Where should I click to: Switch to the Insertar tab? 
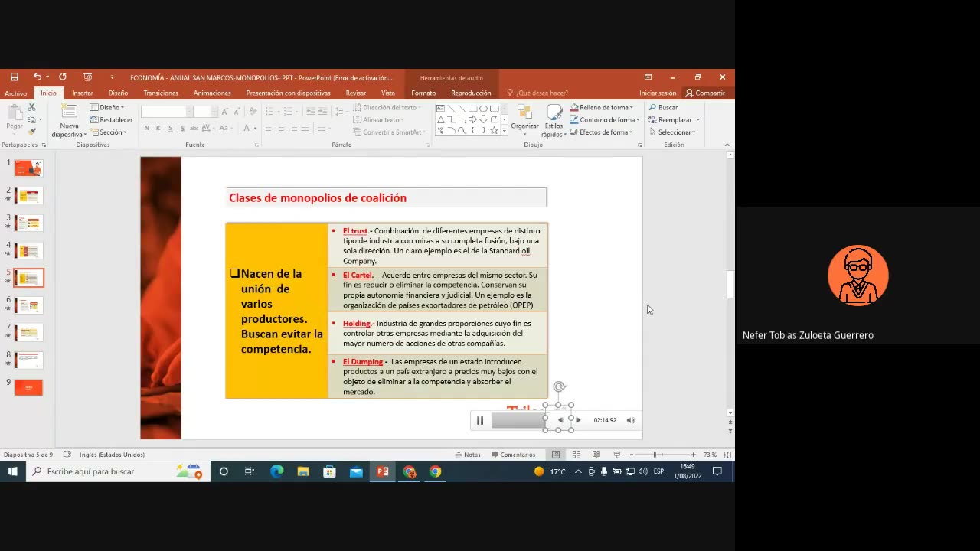click(83, 93)
